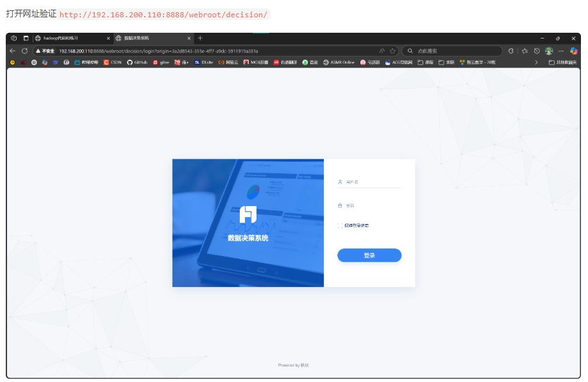The height and width of the screenshot is (382, 588).
Task: Open the favorites list icon in toolbar
Action: pyautogui.click(x=524, y=51)
